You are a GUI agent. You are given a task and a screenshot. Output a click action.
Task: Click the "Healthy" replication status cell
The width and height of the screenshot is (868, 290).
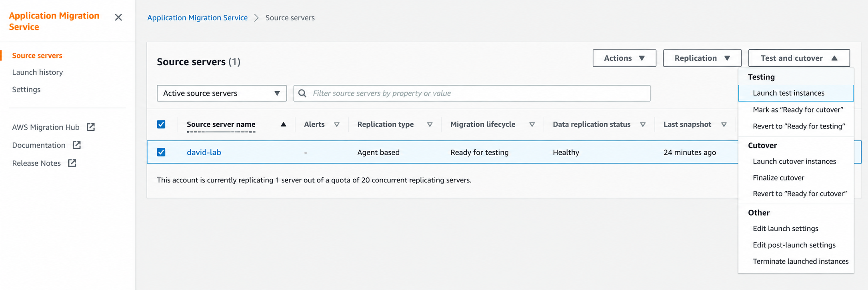click(x=566, y=152)
